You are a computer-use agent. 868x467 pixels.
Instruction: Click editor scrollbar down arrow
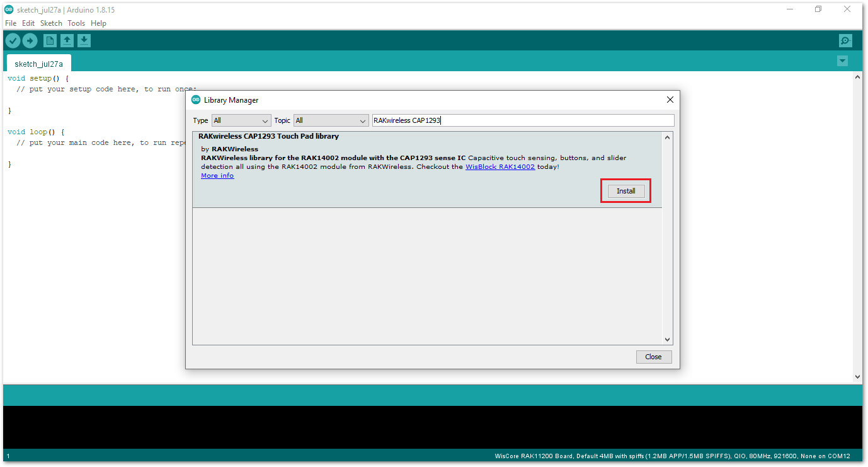click(857, 376)
